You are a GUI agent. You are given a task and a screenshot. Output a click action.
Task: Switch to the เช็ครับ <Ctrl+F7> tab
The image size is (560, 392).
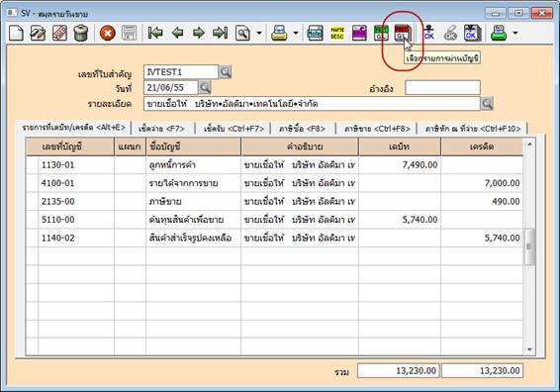tap(233, 129)
